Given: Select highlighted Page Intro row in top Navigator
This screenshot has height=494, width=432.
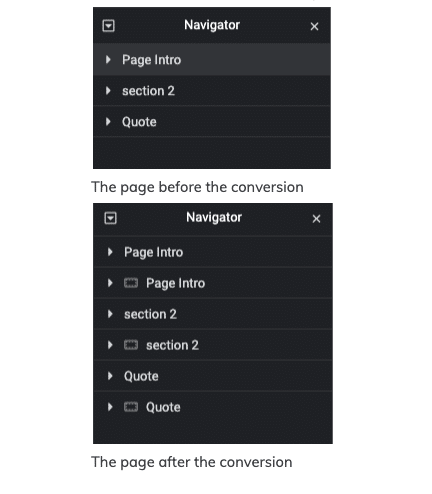Looking at the screenshot, I should pyautogui.click(x=212, y=60).
